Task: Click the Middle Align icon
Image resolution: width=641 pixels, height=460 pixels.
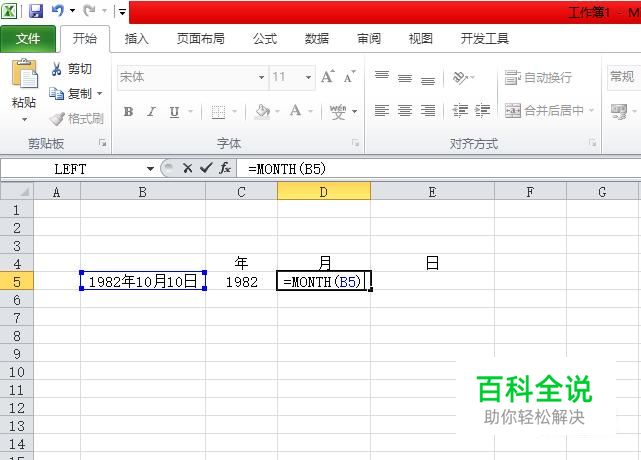Action: coord(405,77)
